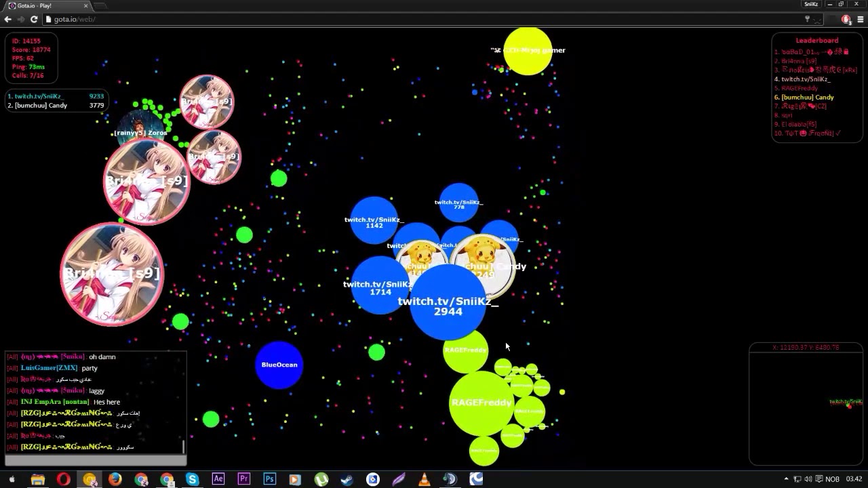
Task: Click the chat message input box
Action: click(x=96, y=461)
